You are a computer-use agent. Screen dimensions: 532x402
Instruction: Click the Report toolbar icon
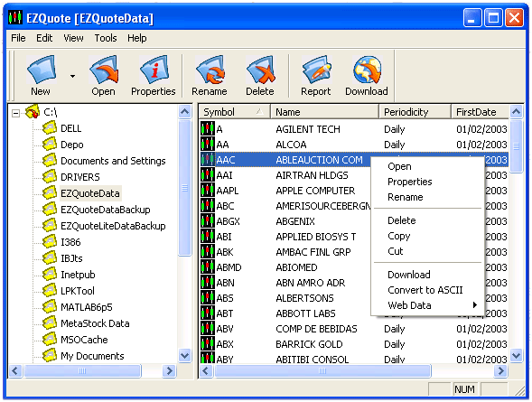pos(316,70)
